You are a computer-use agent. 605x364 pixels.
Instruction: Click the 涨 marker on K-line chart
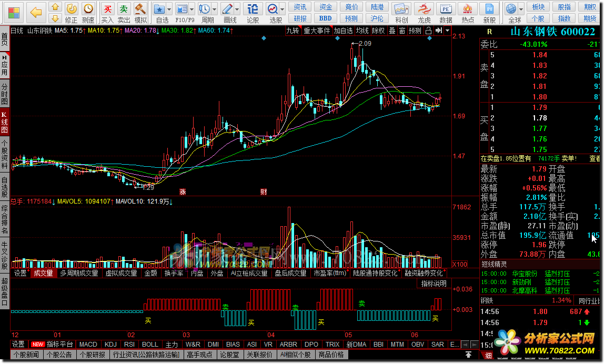tap(183, 192)
